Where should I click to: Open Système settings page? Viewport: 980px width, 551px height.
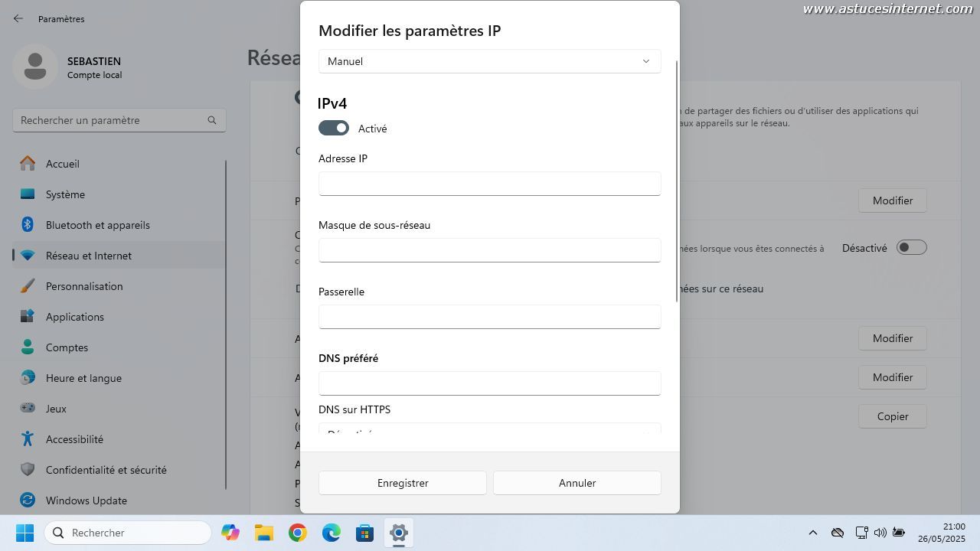coord(119,194)
